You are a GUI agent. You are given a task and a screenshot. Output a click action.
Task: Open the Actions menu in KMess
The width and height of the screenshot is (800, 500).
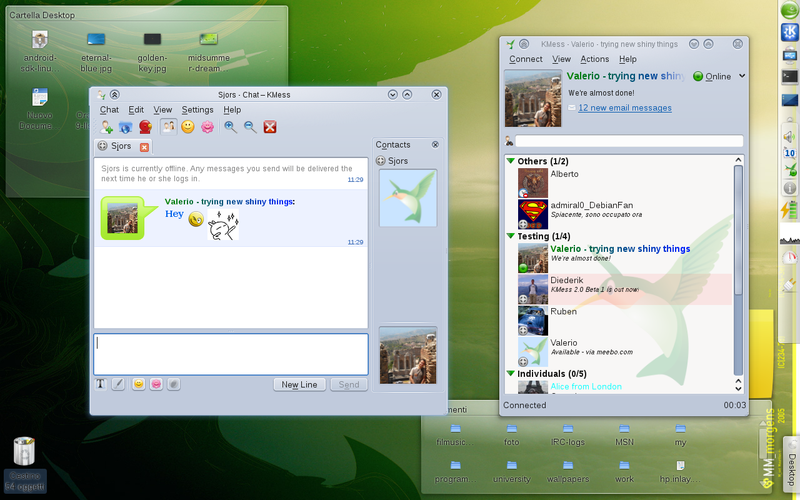[594, 60]
